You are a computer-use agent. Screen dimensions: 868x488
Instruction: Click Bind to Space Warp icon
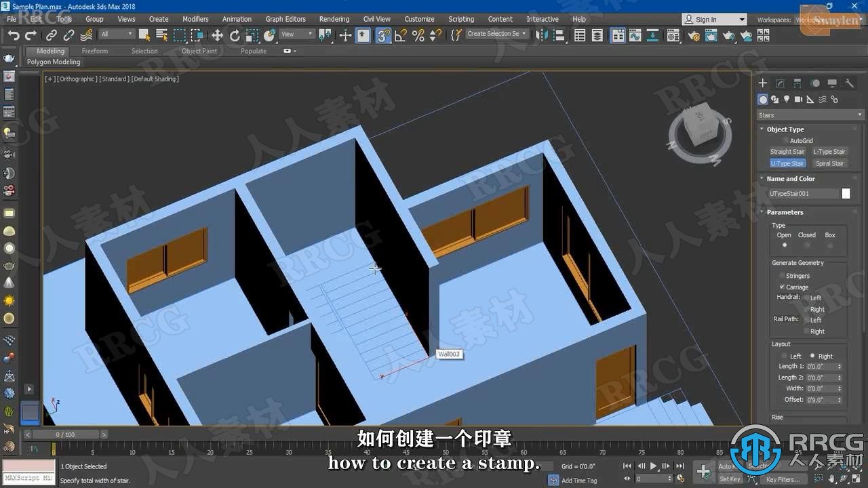coord(87,35)
